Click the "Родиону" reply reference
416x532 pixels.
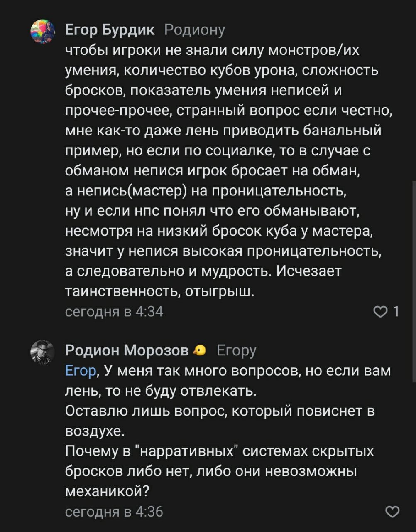[x=195, y=30]
